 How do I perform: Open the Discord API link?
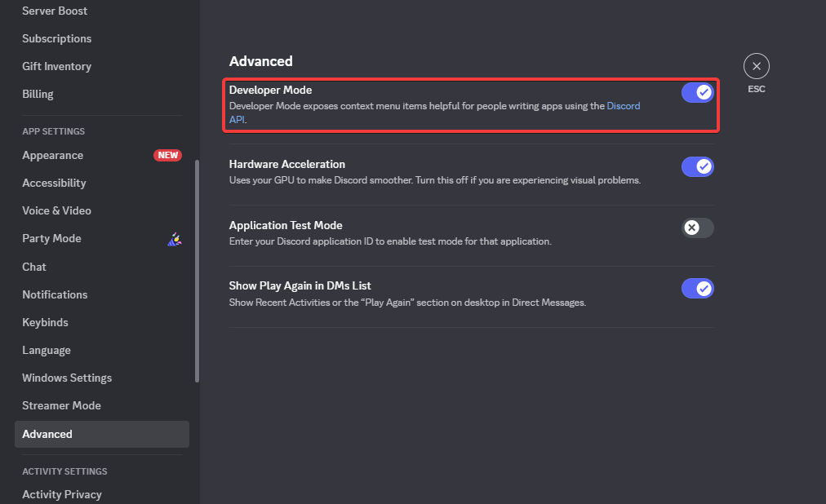pos(623,106)
